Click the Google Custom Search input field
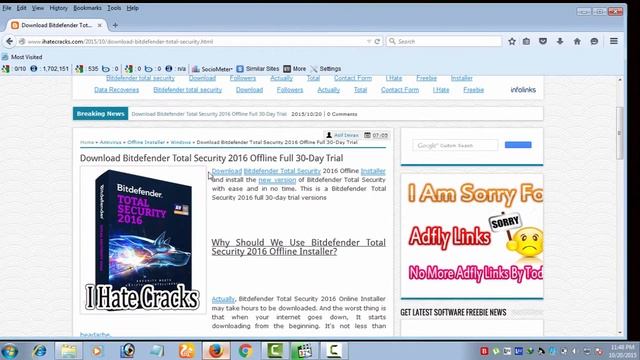The image size is (640, 360). (456, 145)
